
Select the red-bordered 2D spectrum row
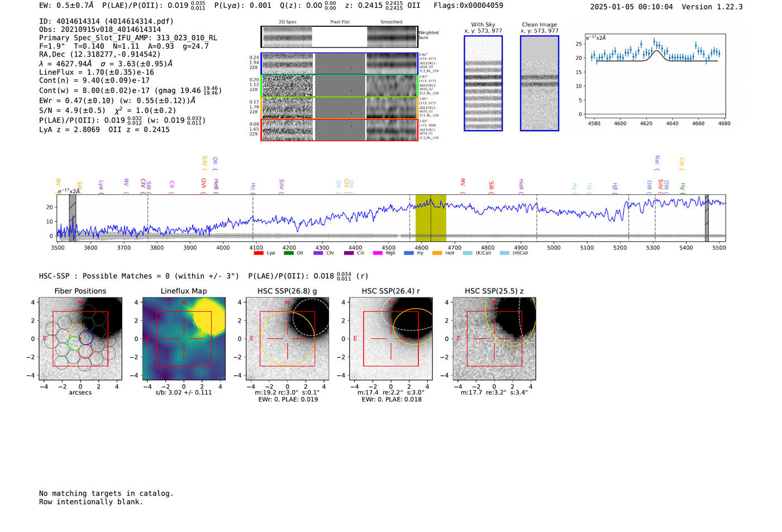tap(340, 130)
